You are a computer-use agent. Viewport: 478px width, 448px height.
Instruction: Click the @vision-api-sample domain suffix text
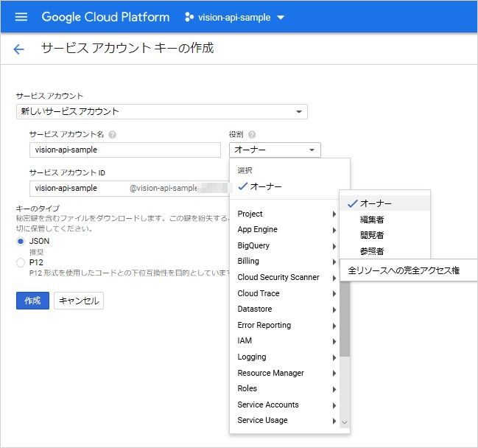pyautogui.click(x=164, y=189)
